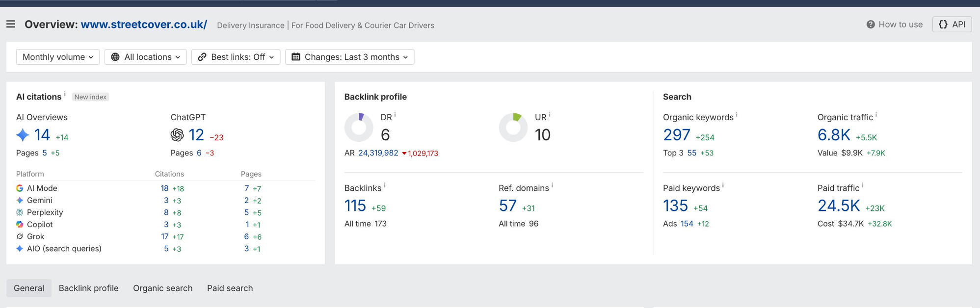This screenshot has height=308, width=980.
Task: Click the AI Overviews Pages value 5
Action: tap(45, 153)
